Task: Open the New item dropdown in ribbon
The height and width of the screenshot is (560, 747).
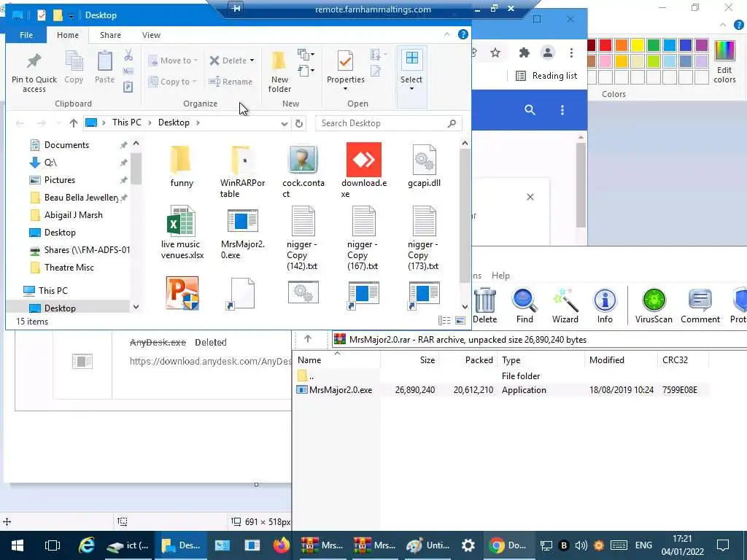Action: (306, 54)
